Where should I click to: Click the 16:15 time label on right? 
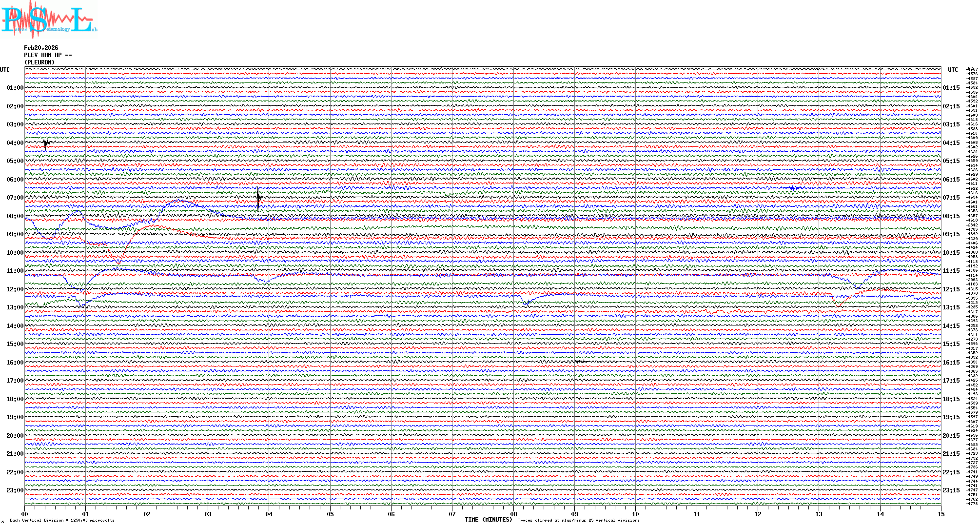pyautogui.click(x=951, y=363)
